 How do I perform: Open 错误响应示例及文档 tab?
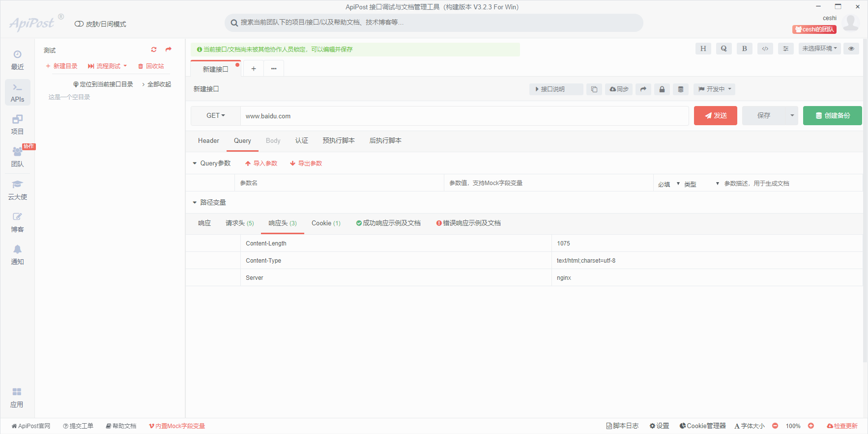(x=468, y=223)
